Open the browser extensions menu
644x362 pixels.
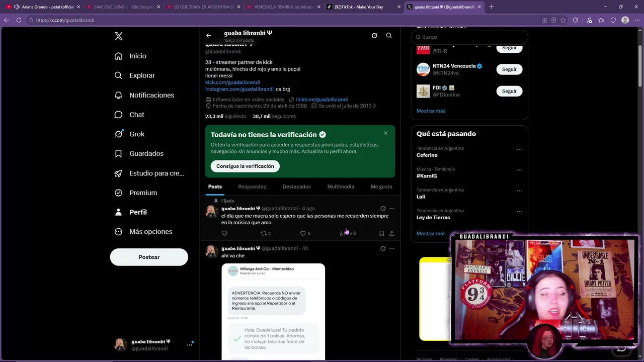tap(576, 20)
